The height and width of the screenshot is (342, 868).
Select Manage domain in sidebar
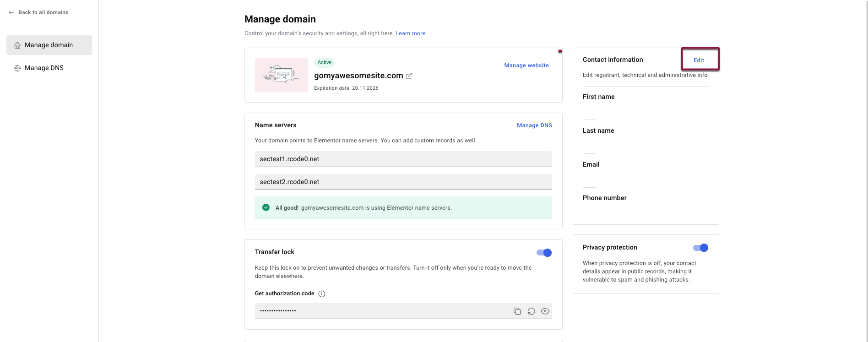tap(49, 45)
